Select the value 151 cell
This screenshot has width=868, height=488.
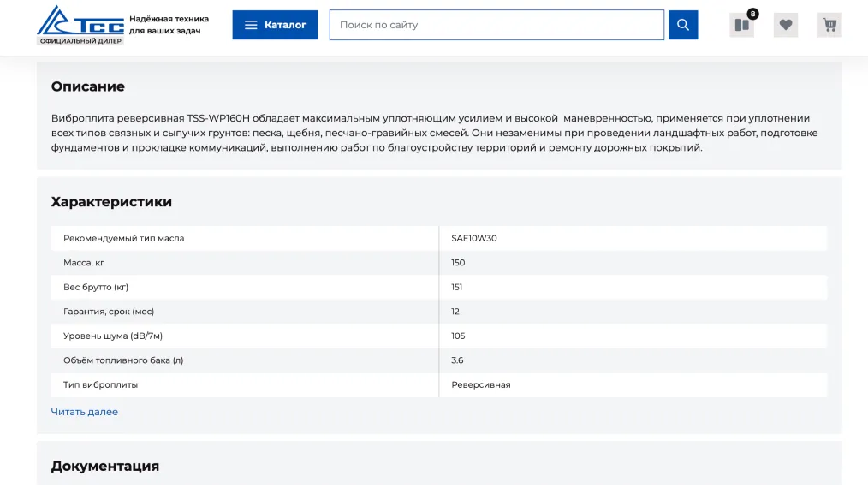tap(633, 287)
